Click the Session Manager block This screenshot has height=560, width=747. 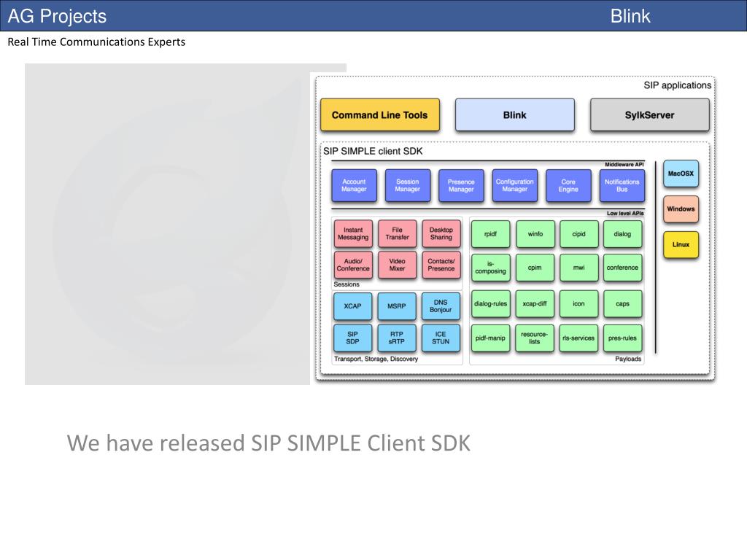coord(407,185)
